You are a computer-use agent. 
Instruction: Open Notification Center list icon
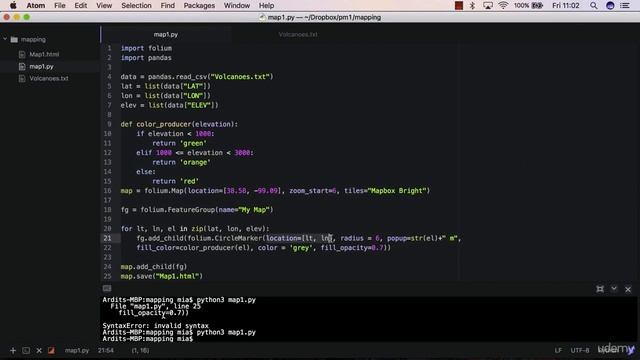pos(625,6)
